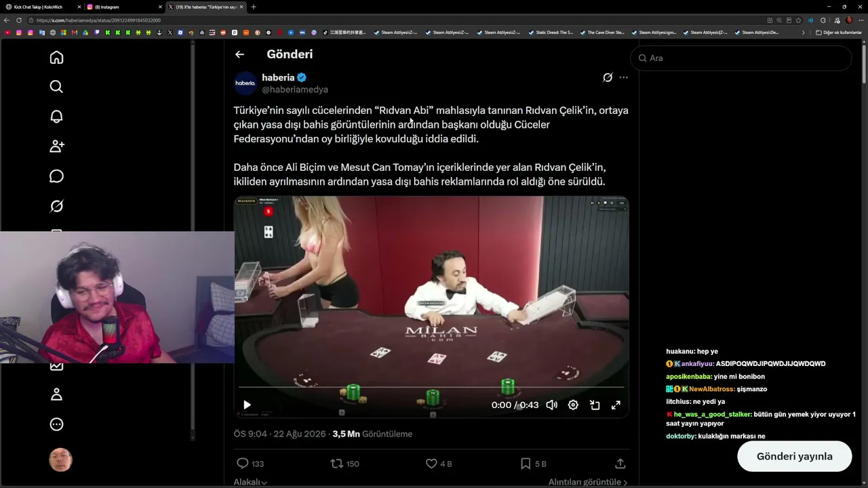Click the Grok icon on the post
868x488 pixels.
pos(608,78)
